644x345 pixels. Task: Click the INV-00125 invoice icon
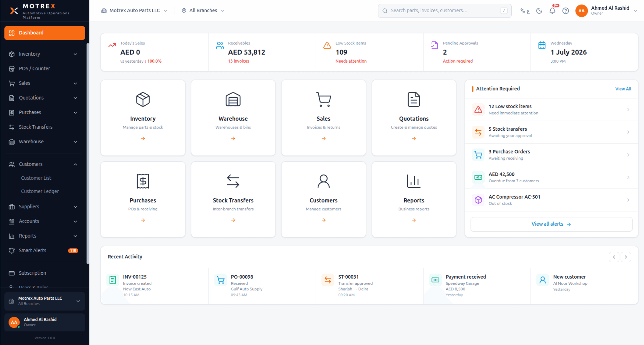pos(113,280)
